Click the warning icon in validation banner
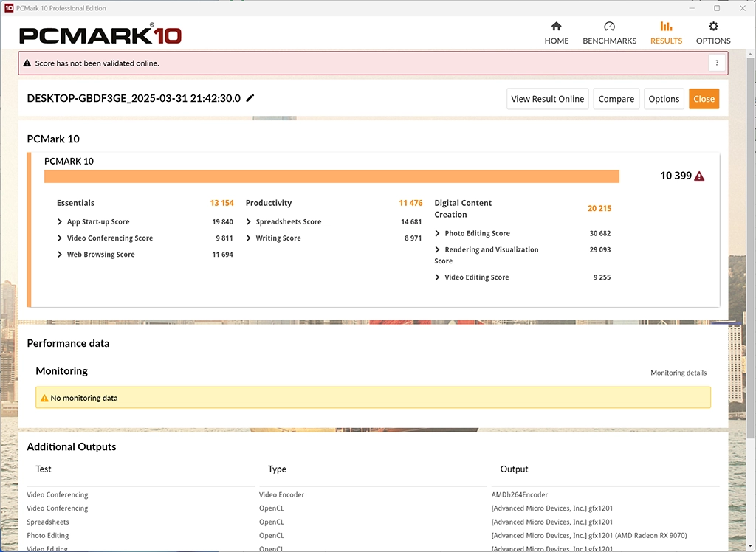This screenshot has width=756, height=552. coord(27,63)
